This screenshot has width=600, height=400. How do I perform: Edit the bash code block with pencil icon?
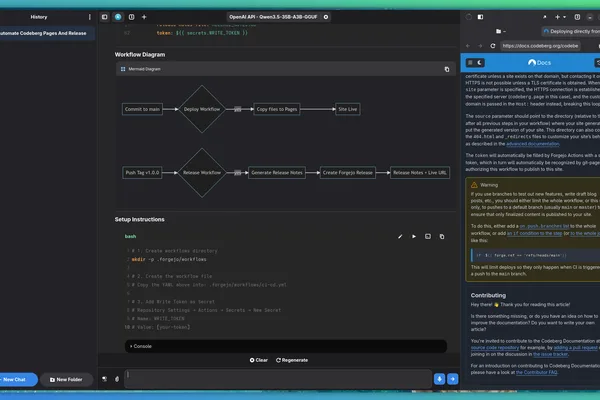400,237
